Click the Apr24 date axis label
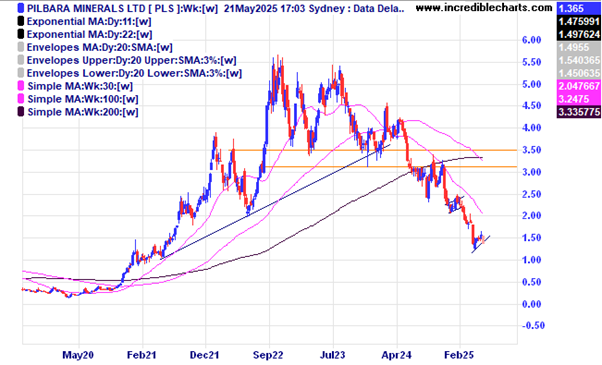 [x=396, y=355]
